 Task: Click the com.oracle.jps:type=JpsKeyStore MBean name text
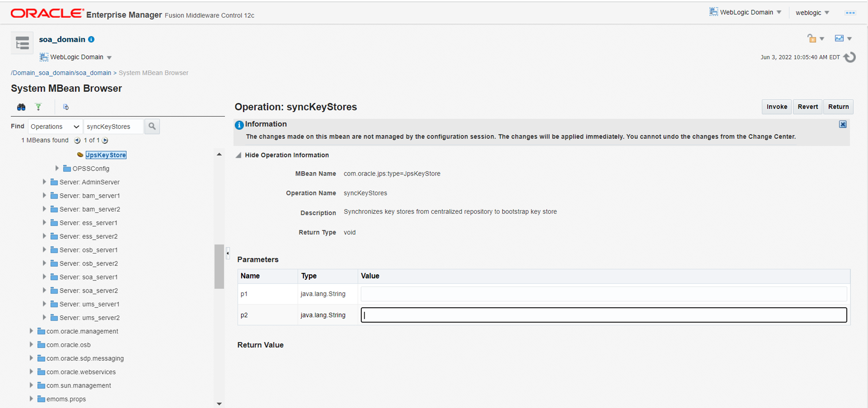(x=392, y=174)
